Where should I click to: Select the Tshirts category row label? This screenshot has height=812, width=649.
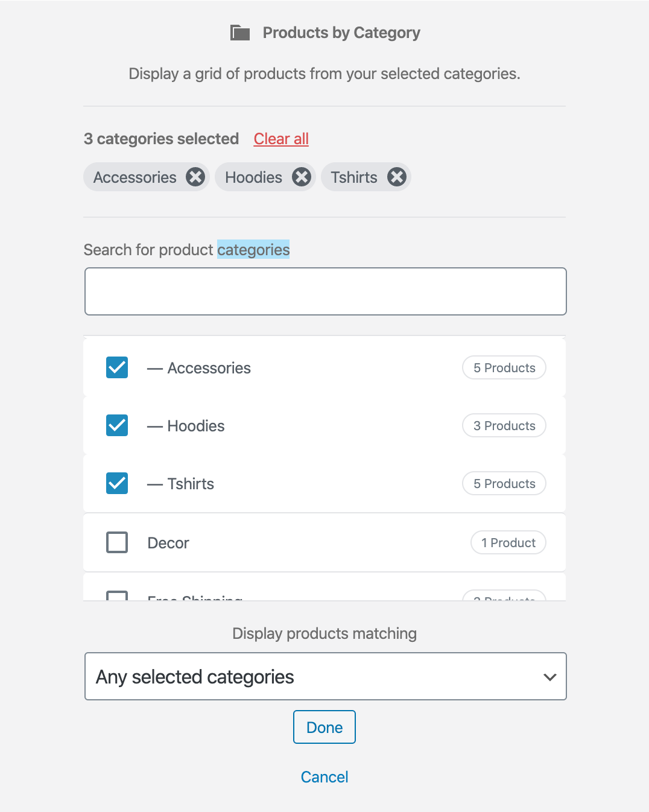click(191, 484)
